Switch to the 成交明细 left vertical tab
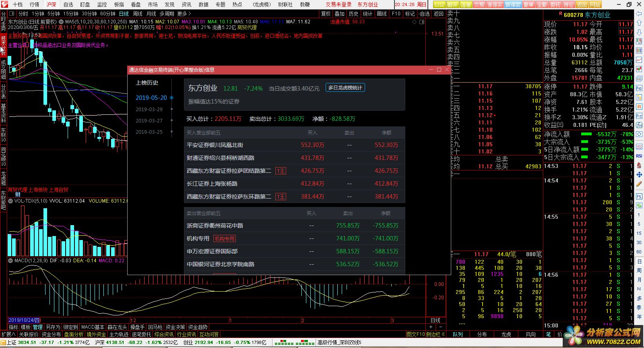The height and width of the screenshot is (348, 644). tap(3, 70)
